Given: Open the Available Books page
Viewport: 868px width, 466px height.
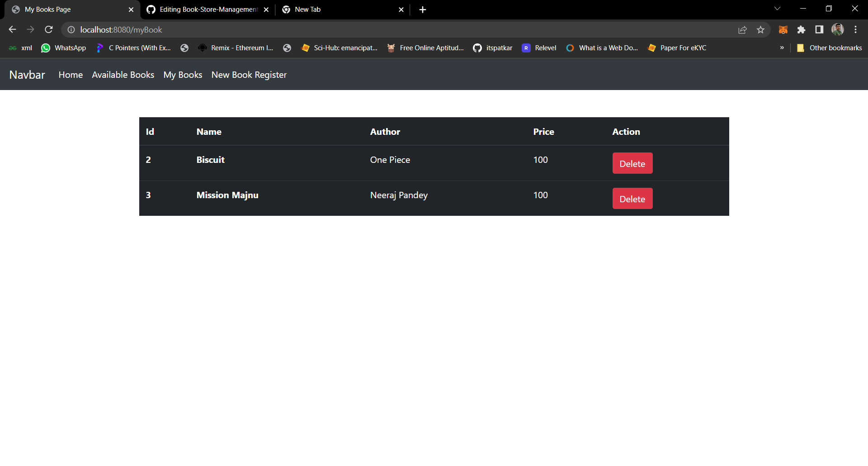Looking at the screenshot, I should tap(123, 75).
